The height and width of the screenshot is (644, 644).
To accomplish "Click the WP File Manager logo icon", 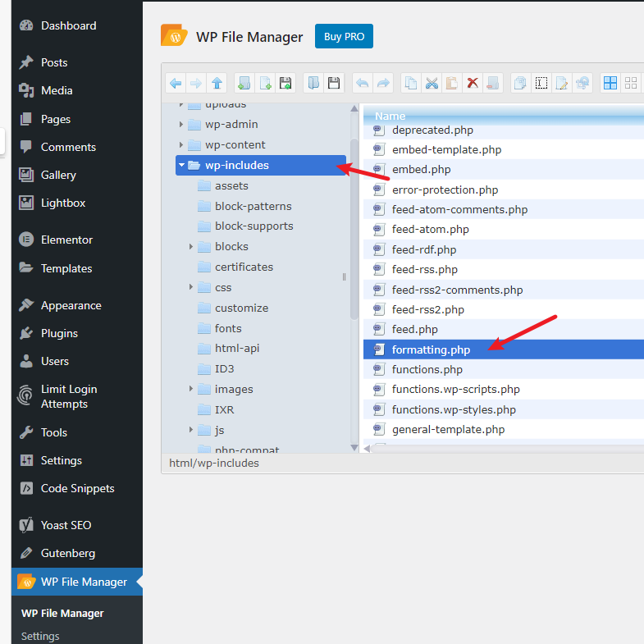I will pyautogui.click(x=174, y=35).
